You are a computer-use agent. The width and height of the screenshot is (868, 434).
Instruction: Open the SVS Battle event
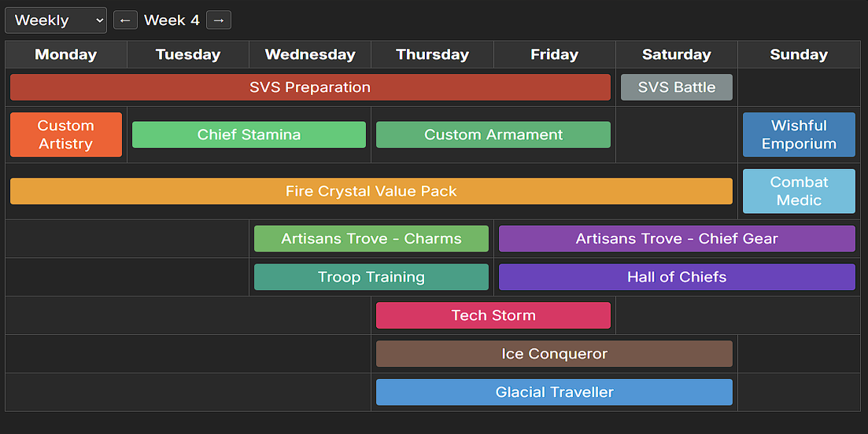click(677, 87)
